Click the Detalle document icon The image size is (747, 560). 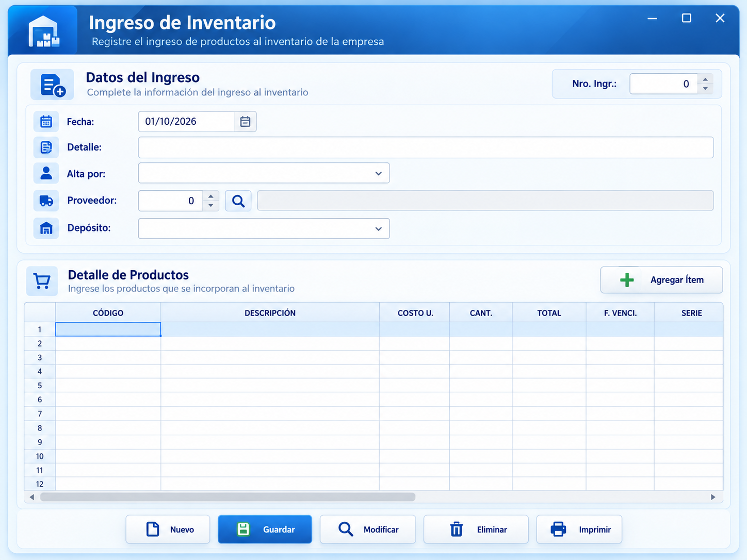46,147
